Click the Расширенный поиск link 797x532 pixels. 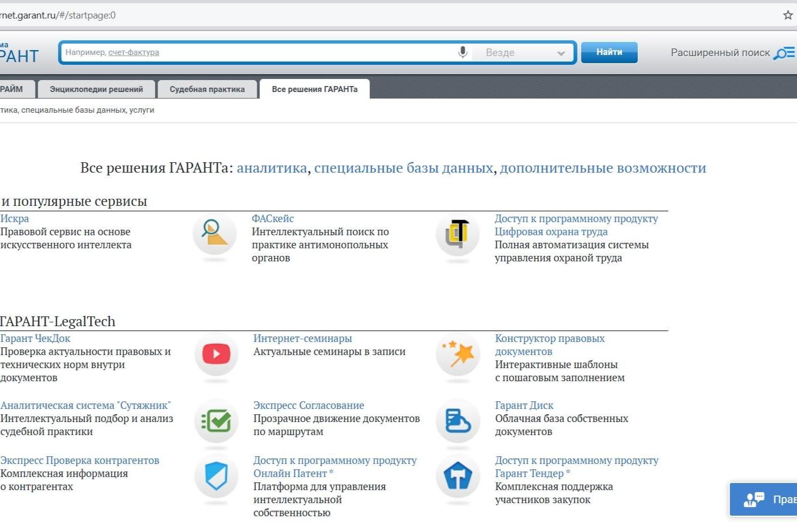[720, 53]
